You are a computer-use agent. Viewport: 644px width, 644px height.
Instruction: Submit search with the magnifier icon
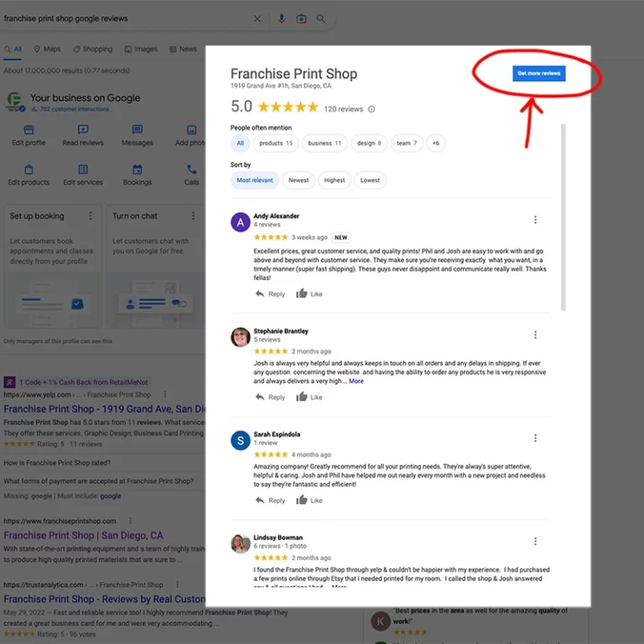tap(321, 18)
